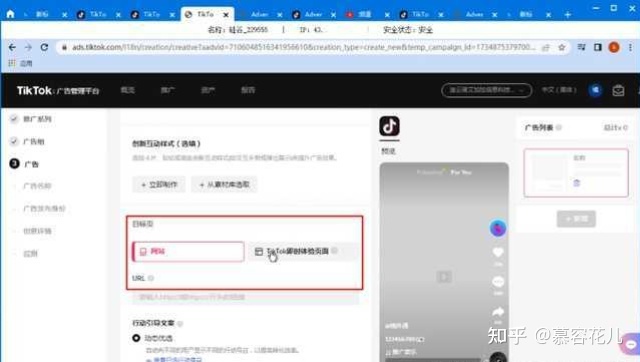Open the browser side panel icon
The image size is (640, 362).
point(598,47)
